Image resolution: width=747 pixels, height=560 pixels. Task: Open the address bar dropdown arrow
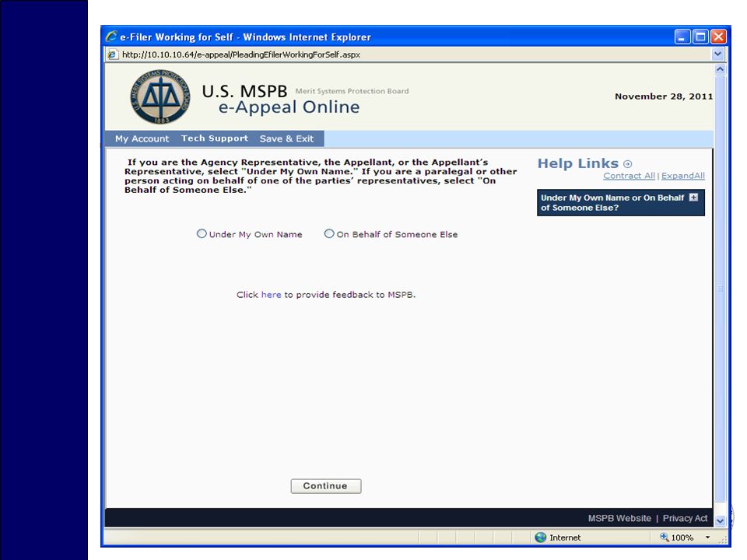[718, 54]
